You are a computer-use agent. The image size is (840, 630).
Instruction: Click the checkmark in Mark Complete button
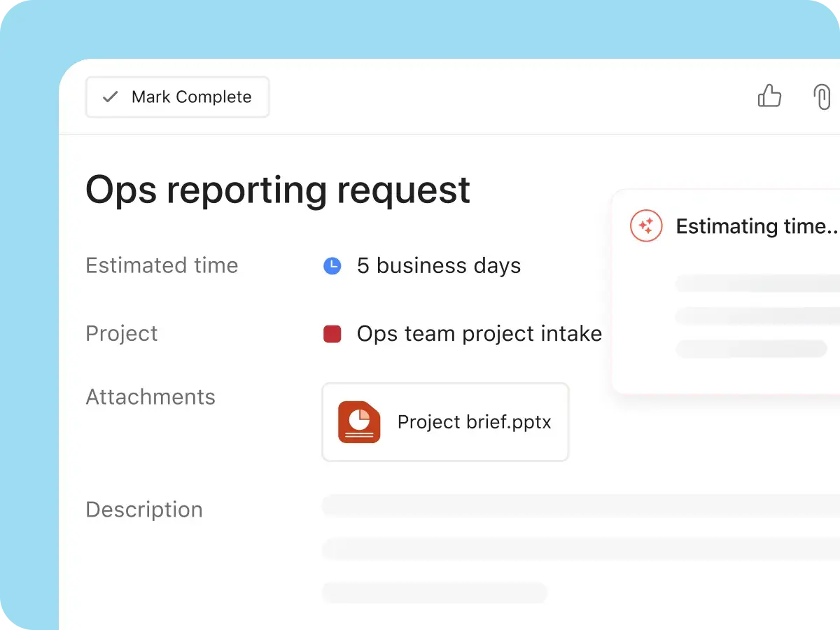pos(110,97)
